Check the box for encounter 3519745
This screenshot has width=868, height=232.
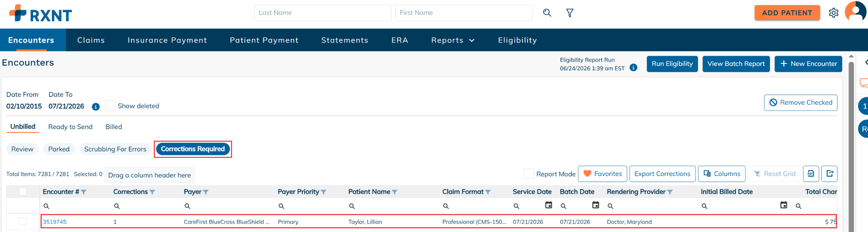tap(23, 221)
